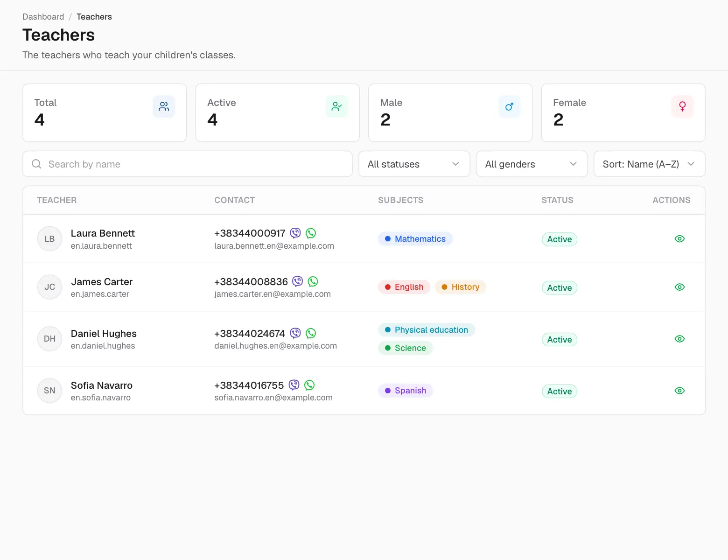Call Laura Bennett's phone number +38344000917
Screen dimensions: 728x560
pyautogui.click(x=250, y=233)
